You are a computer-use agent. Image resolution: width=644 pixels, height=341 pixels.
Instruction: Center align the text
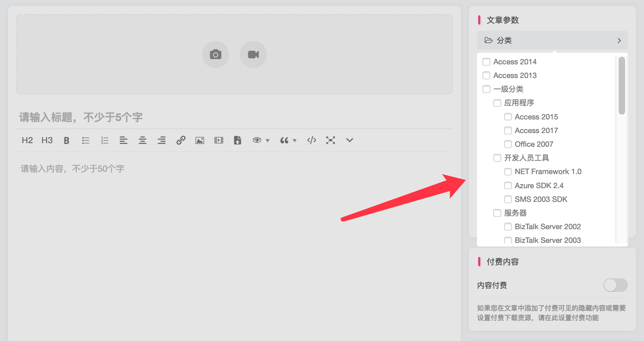(x=142, y=140)
